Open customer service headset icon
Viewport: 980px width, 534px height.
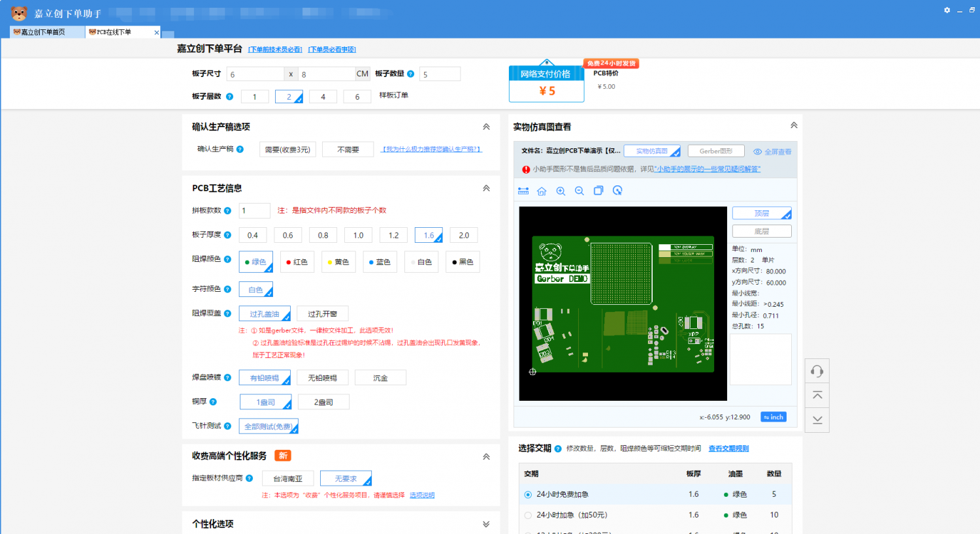[817, 371]
